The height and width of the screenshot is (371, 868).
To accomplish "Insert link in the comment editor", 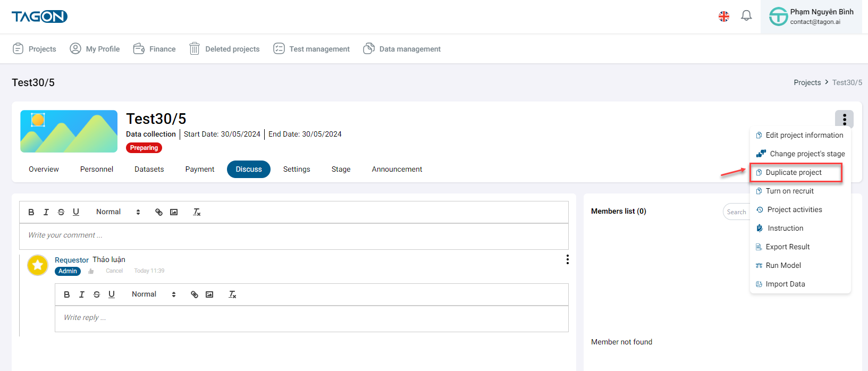I will point(158,212).
